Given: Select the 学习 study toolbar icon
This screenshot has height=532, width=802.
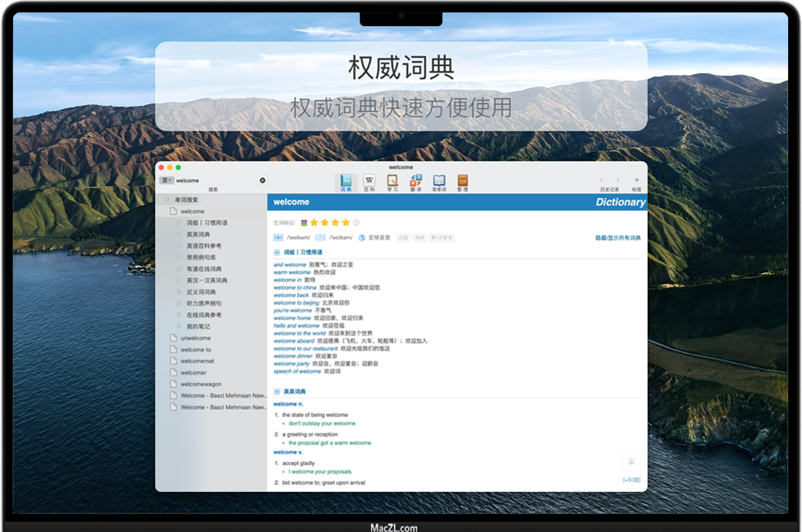Looking at the screenshot, I should pos(393,180).
